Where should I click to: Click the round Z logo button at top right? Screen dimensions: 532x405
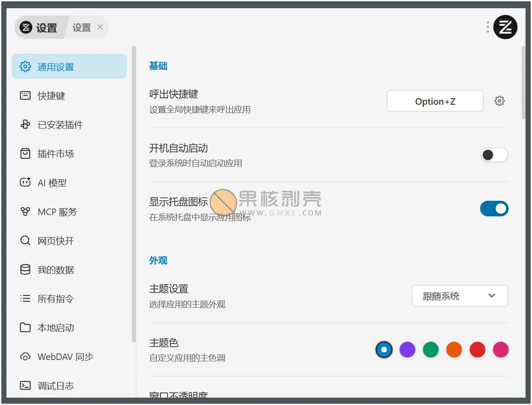505,27
